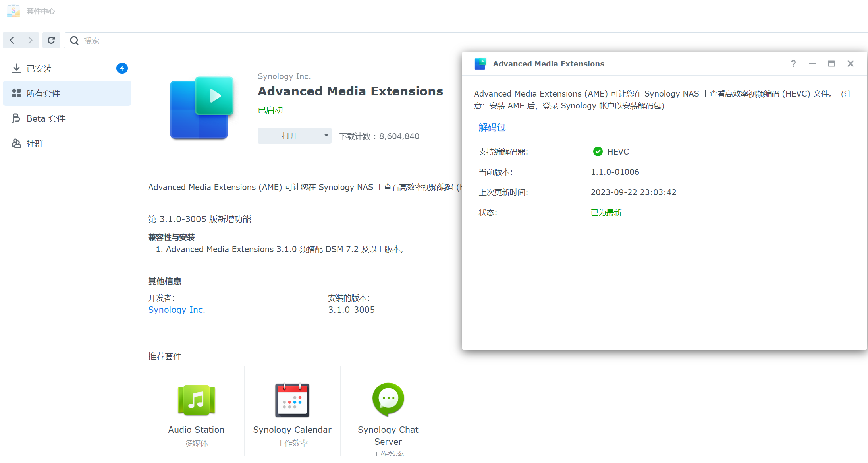Click the 第 3.1.0-3005 版新增功能 heading
Screen dimensions: 868x463
tap(199, 219)
